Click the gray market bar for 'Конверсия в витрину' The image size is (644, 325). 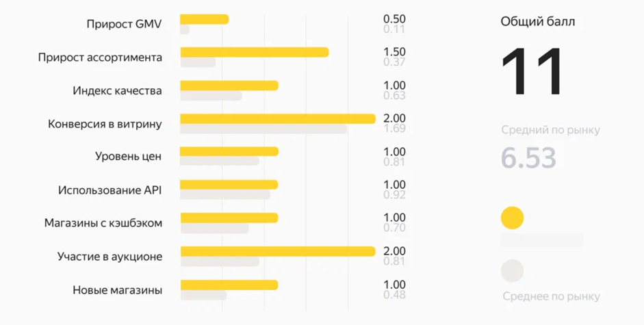263,129
